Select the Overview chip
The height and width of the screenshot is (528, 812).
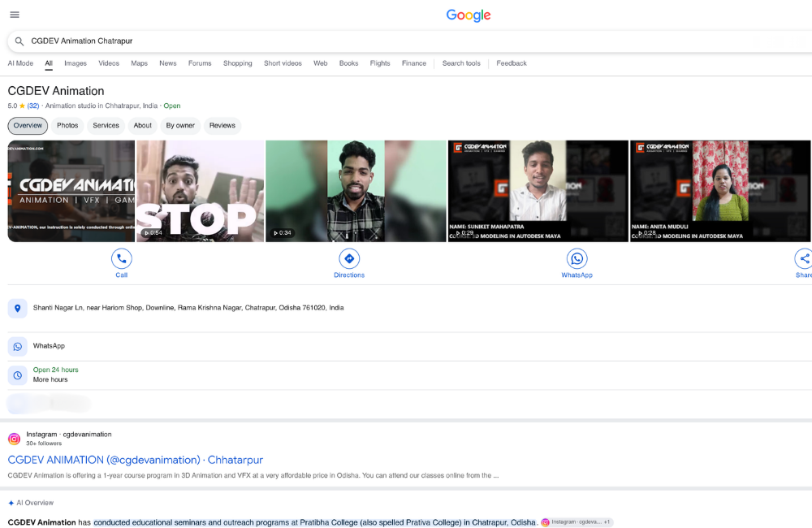[28, 125]
